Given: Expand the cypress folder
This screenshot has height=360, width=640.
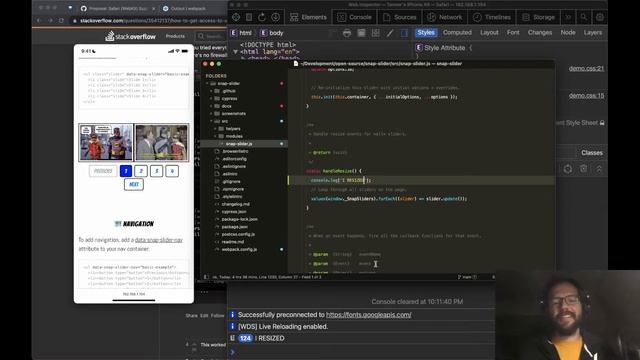Looking at the screenshot, I should [x=212, y=98].
